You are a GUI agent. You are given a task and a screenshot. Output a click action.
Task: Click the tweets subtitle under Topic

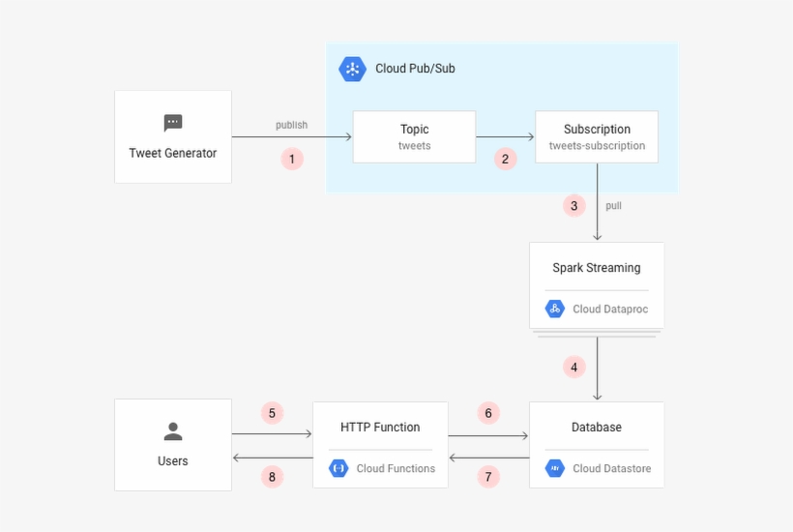414,146
